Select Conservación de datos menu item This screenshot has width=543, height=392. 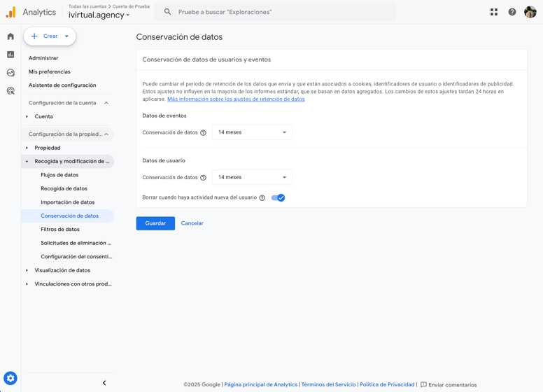pos(68,216)
